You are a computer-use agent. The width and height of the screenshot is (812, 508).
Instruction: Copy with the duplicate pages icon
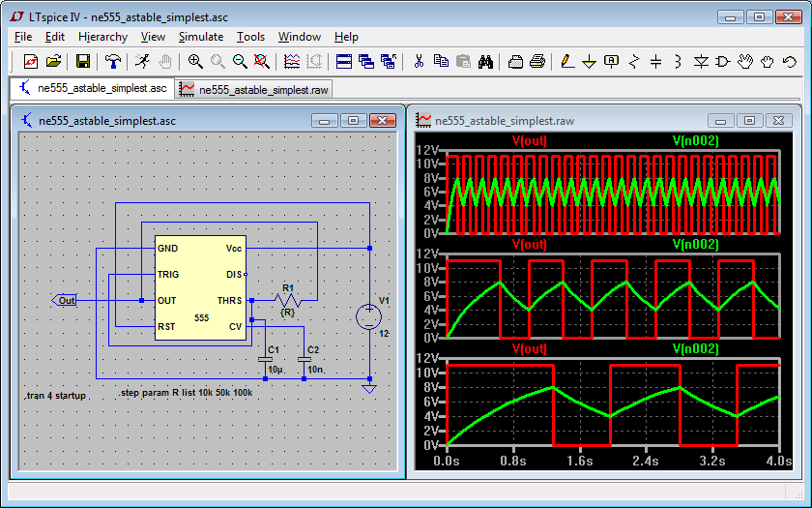point(441,62)
